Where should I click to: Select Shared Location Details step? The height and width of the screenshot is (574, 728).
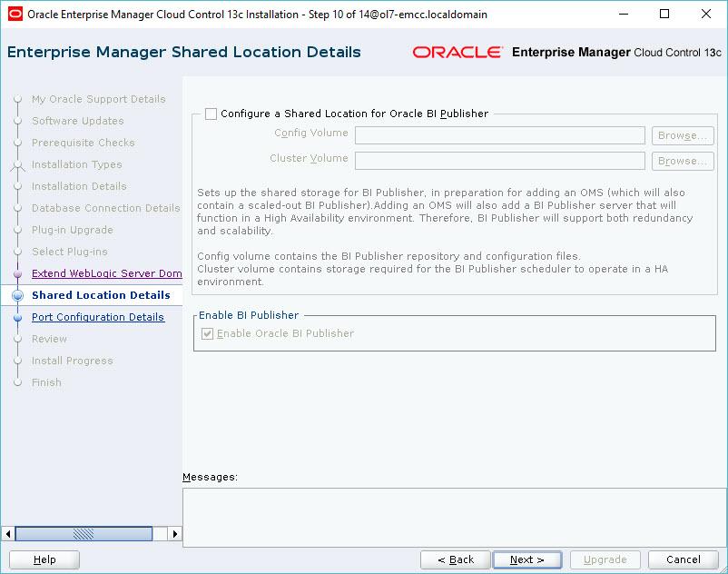(101, 295)
